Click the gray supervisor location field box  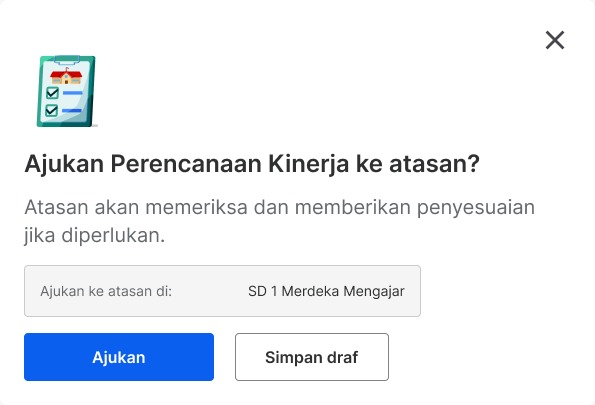click(222, 291)
